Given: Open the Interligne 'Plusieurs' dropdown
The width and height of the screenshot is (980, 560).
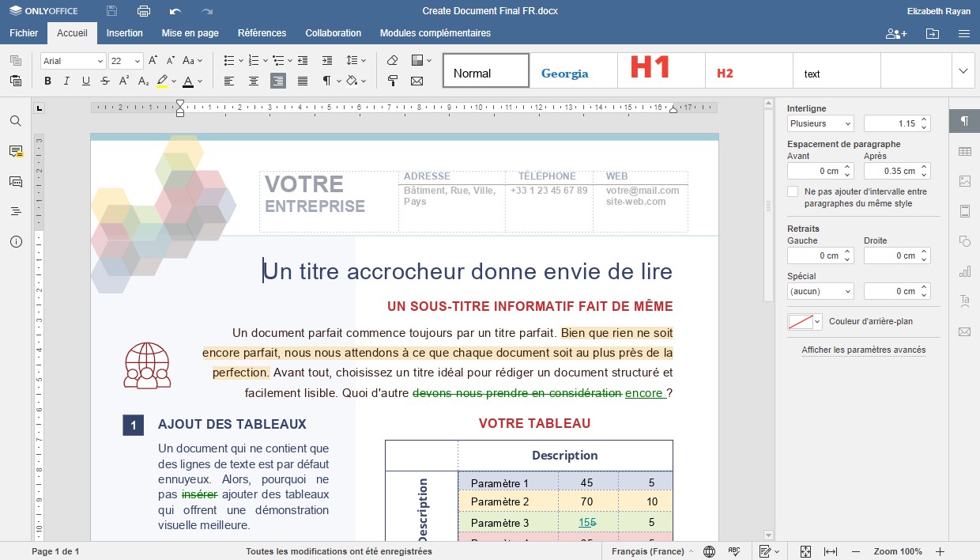Looking at the screenshot, I should [820, 123].
